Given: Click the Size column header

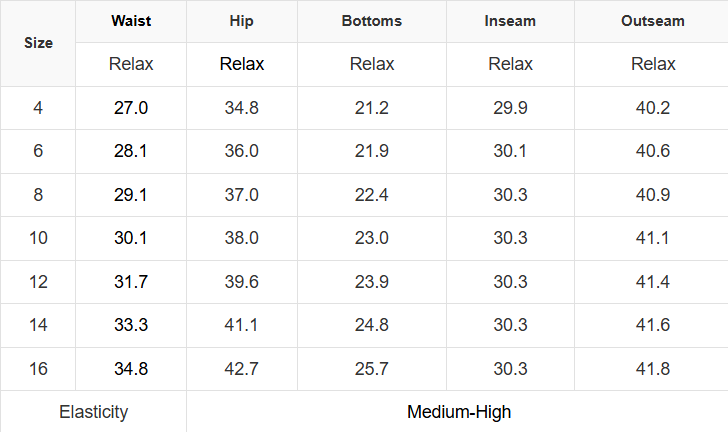Looking at the screenshot, I should coord(38,43).
